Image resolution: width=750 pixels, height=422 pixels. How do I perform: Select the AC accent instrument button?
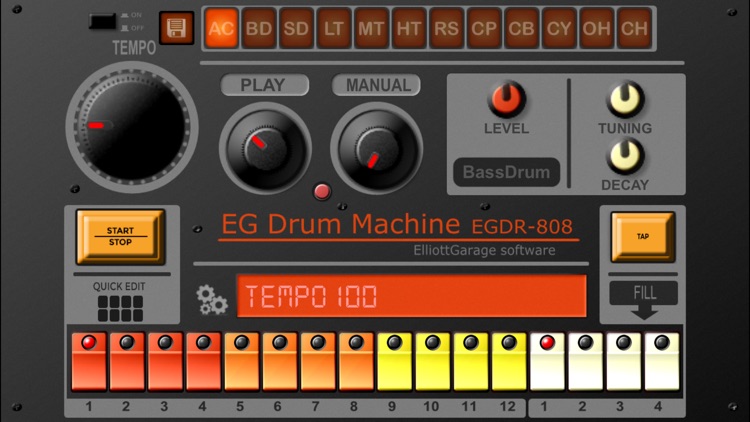pyautogui.click(x=221, y=28)
